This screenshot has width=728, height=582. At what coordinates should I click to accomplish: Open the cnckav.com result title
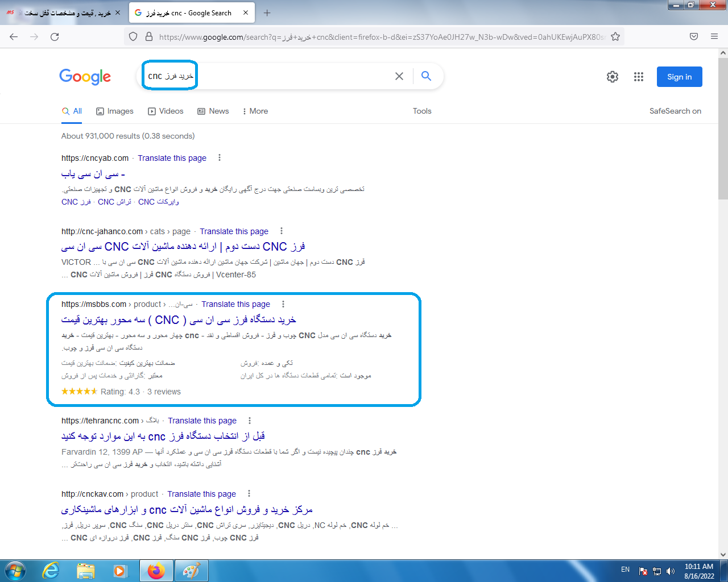(187, 510)
